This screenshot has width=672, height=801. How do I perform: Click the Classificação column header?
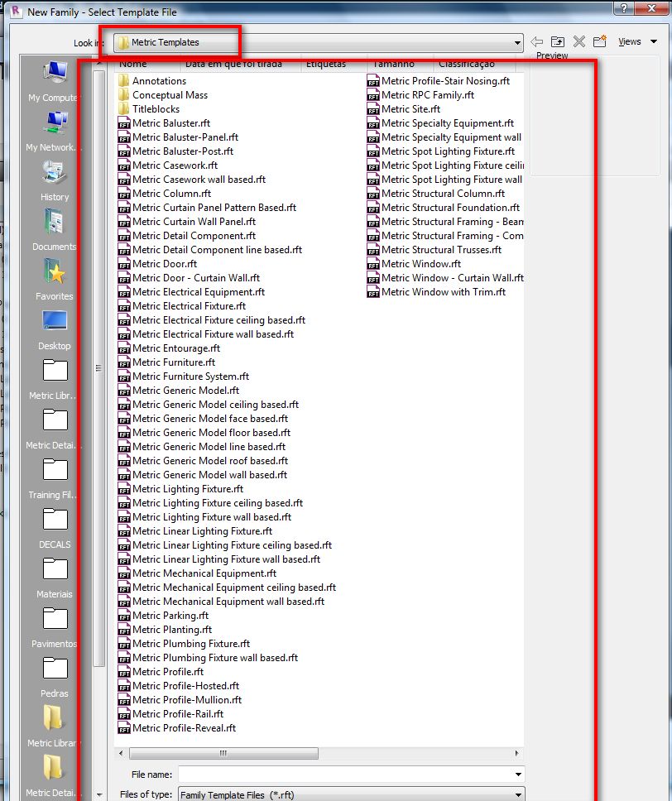475,64
